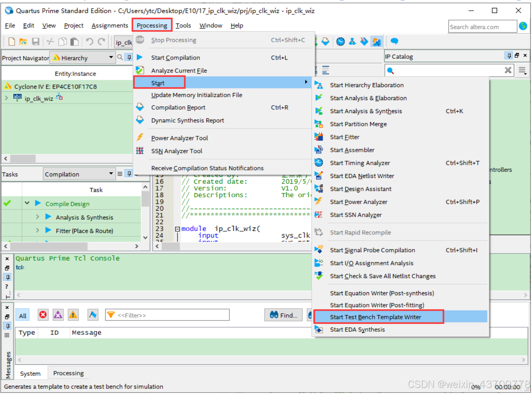Click the Cut scissors toolbar icon
Viewport: 532px width, 394px height.
[50, 42]
